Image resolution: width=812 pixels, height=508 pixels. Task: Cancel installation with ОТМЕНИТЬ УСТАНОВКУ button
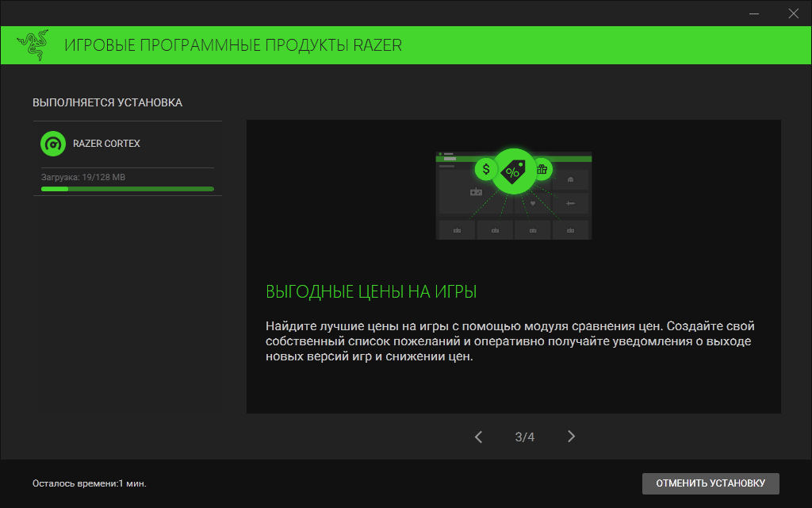pyautogui.click(x=710, y=483)
